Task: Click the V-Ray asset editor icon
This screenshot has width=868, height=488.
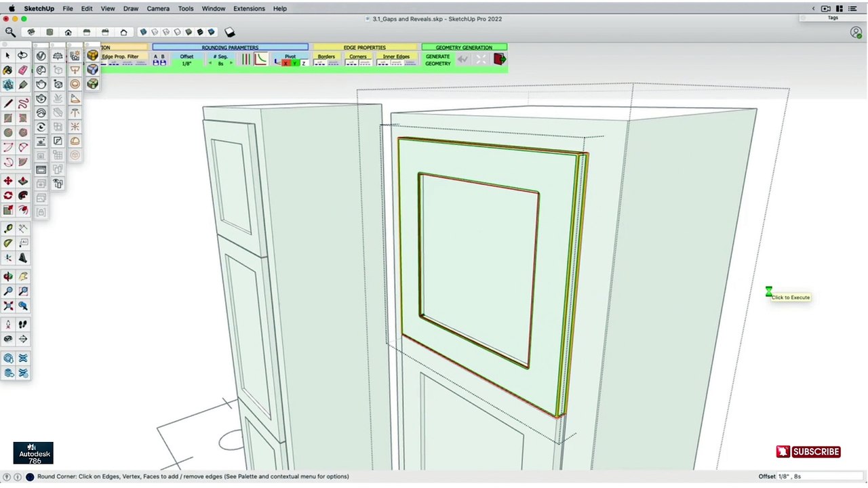Action: [41, 56]
